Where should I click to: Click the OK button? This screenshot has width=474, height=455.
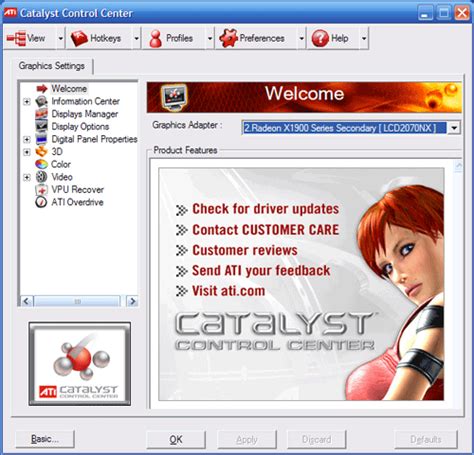point(176,439)
